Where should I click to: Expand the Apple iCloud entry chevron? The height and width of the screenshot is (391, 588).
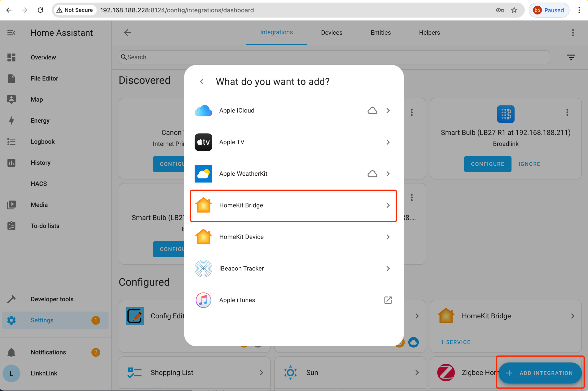pos(388,111)
